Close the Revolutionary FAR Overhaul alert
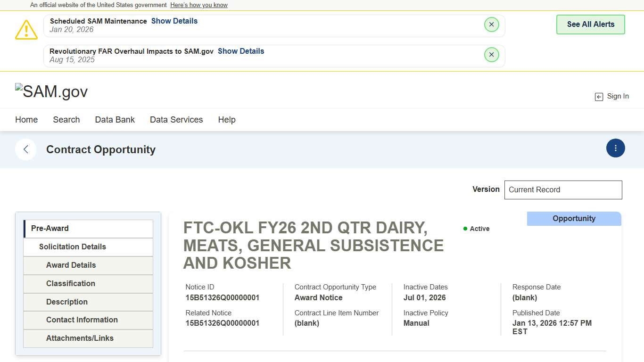Viewport: 644px width, 362px height. coord(491,55)
